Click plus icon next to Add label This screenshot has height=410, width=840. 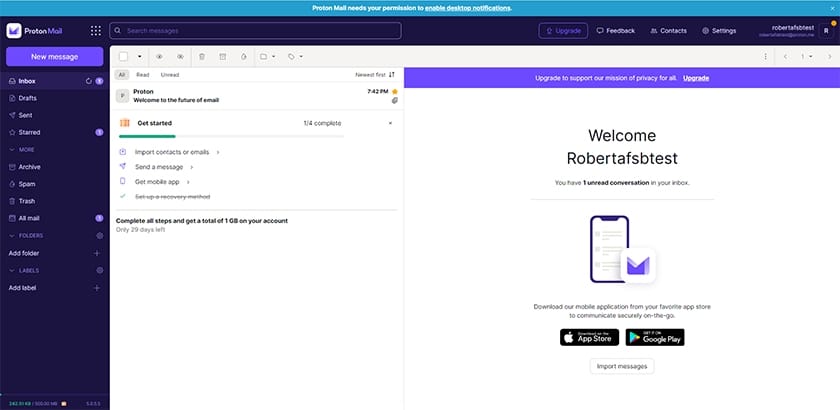click(97, 288)
